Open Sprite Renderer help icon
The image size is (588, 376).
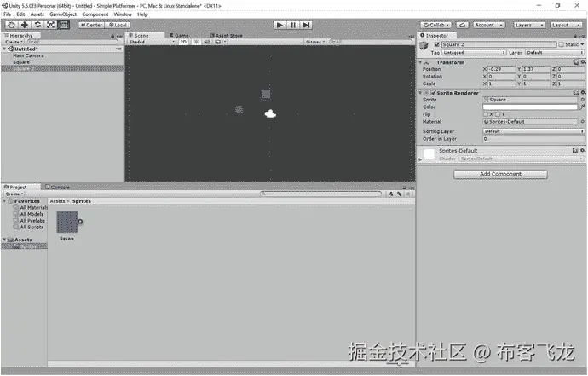click(x=575, y=92)
